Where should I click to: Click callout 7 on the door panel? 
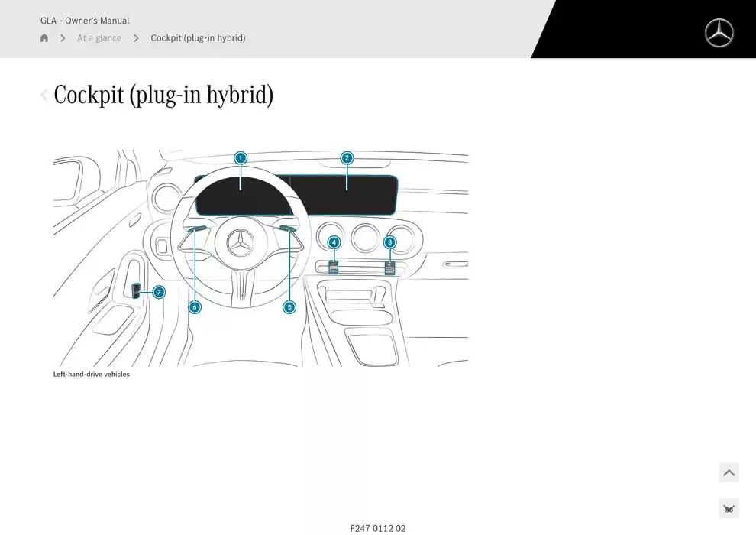click(158, 292)
